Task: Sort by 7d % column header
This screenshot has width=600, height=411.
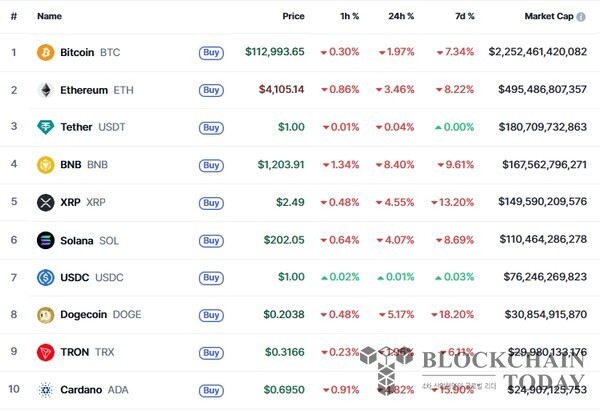Action: tap(462, 16)
